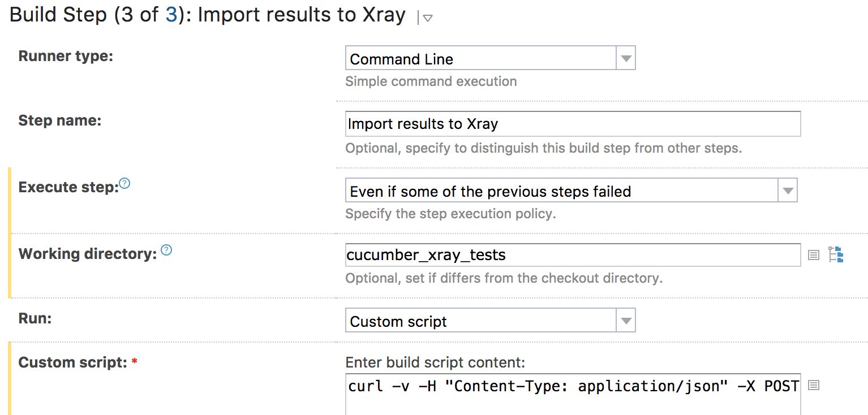
Task: Expand the build step title dropdown triangle
Action: click(428, 18)
